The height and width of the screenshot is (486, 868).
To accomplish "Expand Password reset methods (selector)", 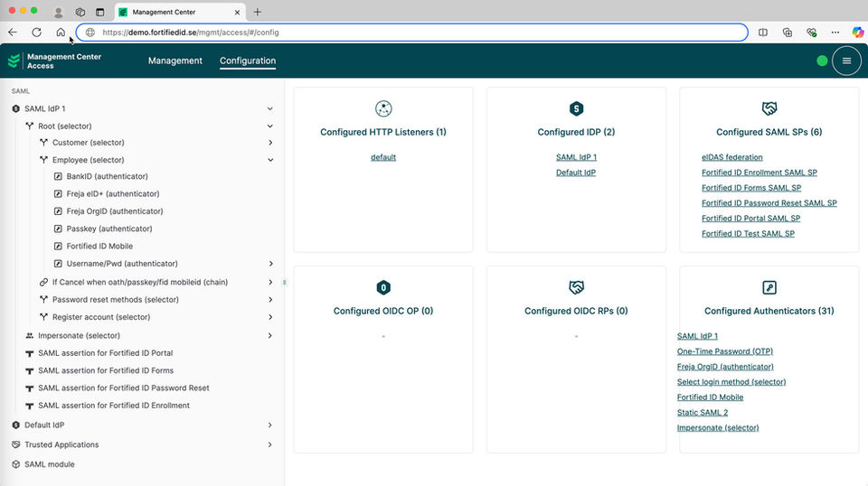I will click(270, 300).
